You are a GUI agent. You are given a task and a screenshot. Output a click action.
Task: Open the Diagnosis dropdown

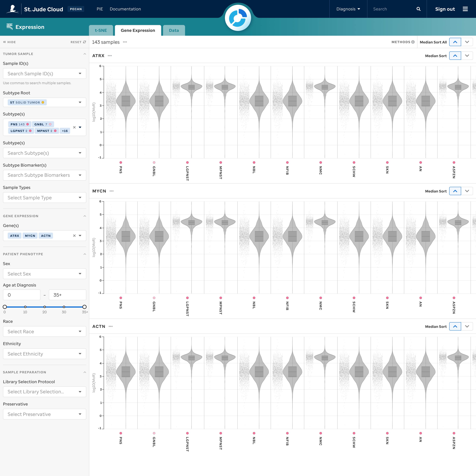pyautogui.click(x=348, y=9)
